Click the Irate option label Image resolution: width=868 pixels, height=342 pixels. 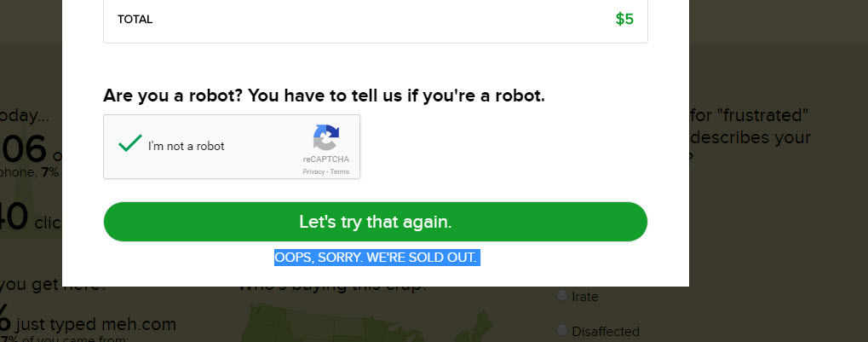585,297
